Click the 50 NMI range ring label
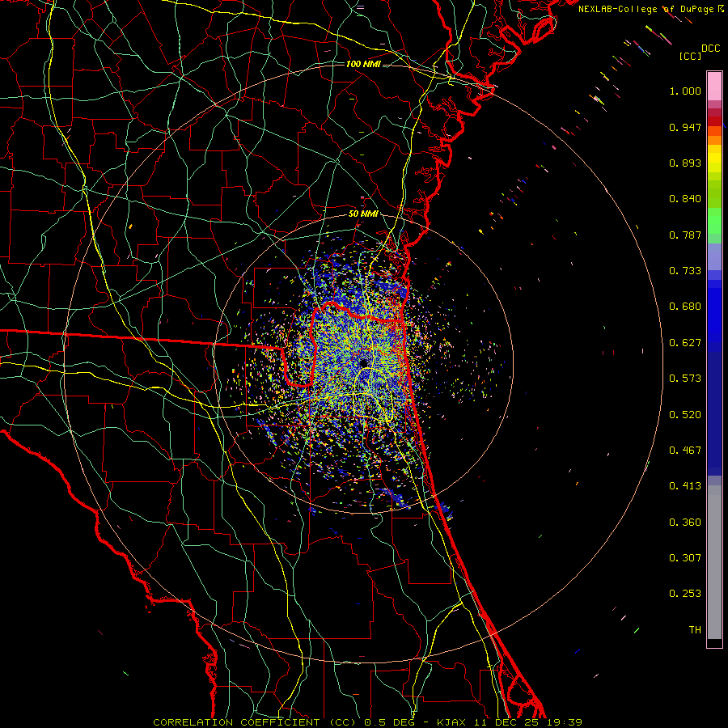 (x=363, y=214)
